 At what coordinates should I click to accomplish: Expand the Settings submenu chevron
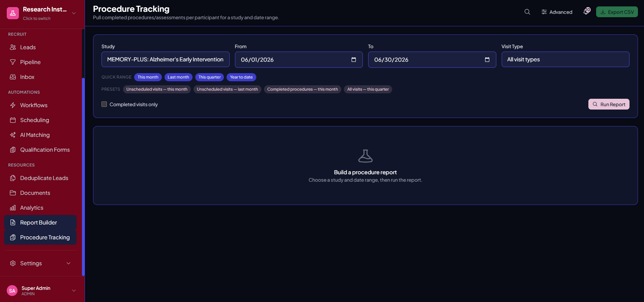tap(68, 263)
